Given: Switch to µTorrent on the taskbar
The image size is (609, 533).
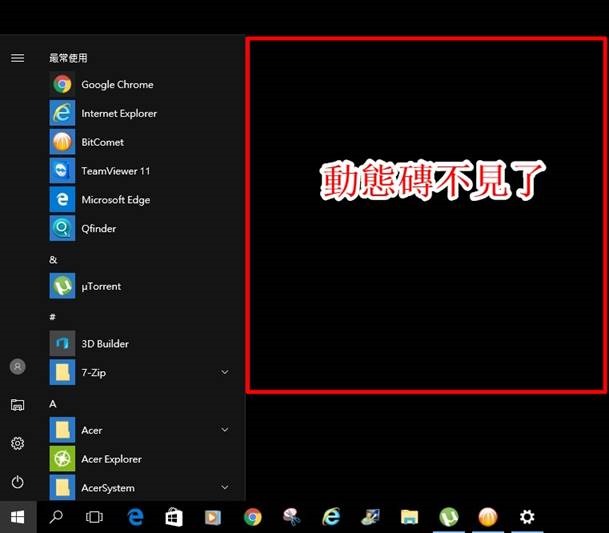Looking at the screenshot, I should (x=449, y=517).
